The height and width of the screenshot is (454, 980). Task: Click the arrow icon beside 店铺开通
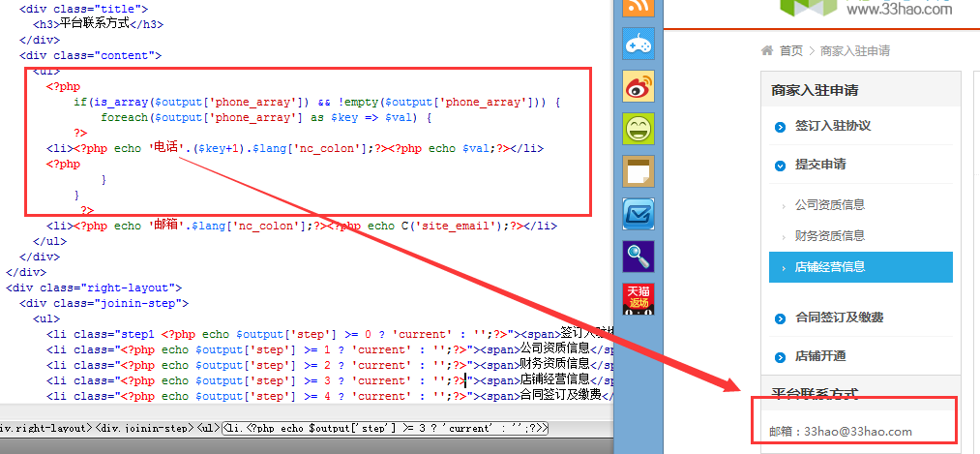pos(780,358)
